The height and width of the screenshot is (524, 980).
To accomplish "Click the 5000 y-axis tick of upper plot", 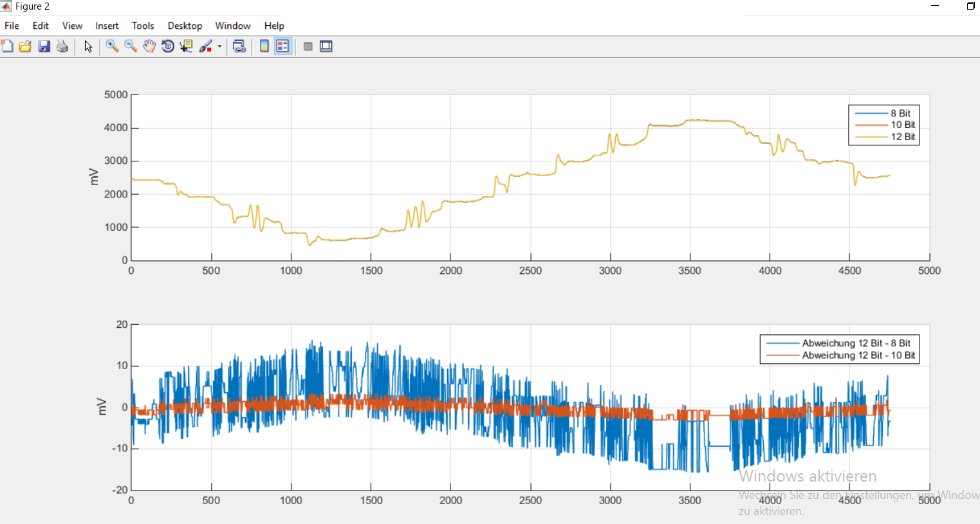I will click(116, 95).
